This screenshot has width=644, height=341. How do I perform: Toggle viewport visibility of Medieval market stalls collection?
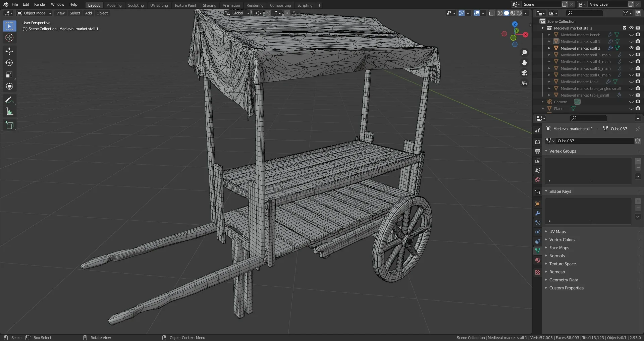631,28
